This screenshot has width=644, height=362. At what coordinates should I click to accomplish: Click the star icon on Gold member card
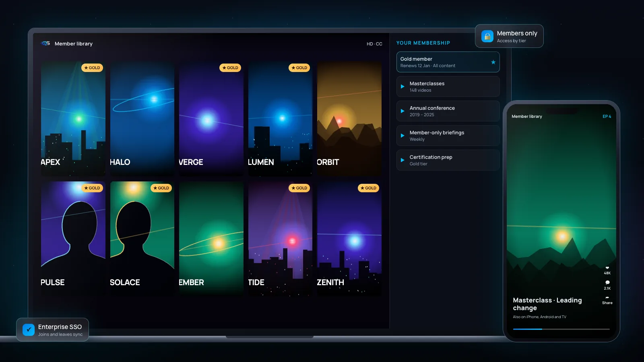coord(493,62)
